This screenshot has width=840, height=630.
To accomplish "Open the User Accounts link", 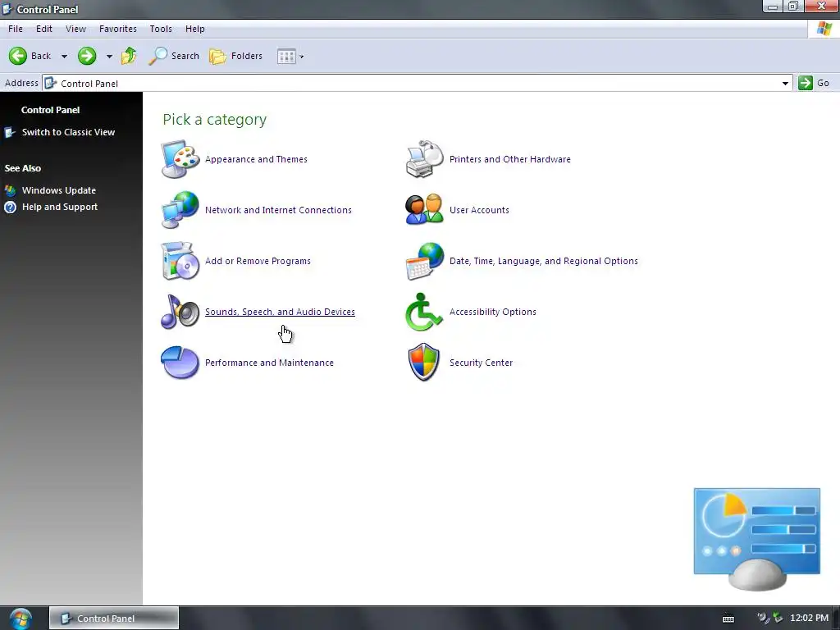I will [479, 210].
